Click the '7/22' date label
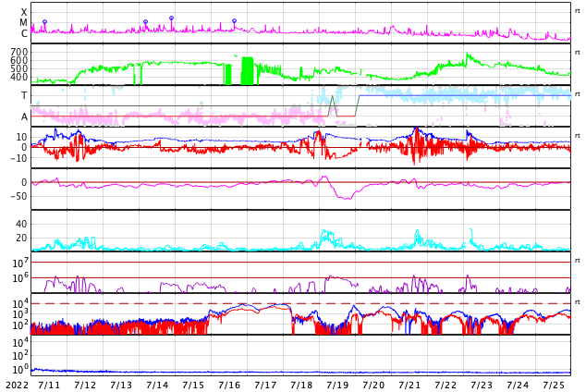 click(x=446, y=386)
